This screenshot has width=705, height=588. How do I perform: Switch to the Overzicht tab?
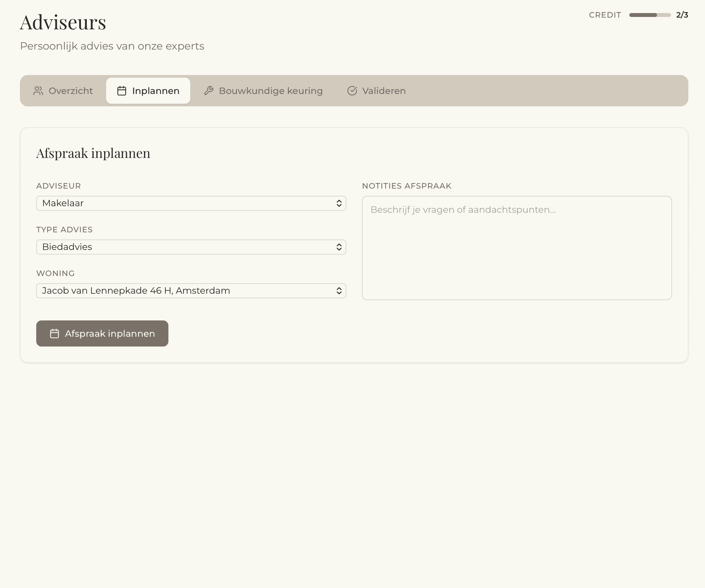point(63,91)
